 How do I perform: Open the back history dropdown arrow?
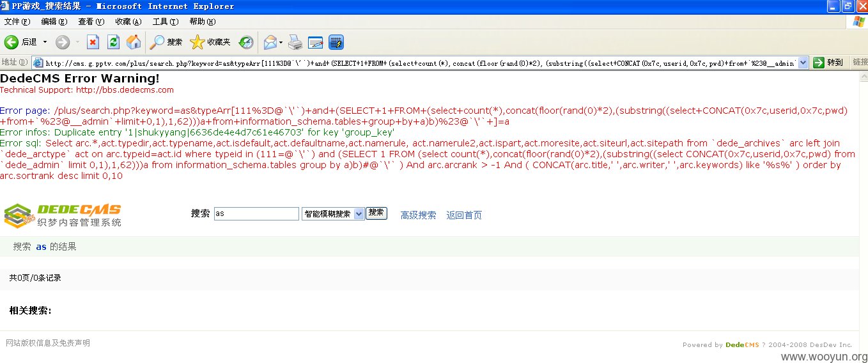(x=45, y=42)
